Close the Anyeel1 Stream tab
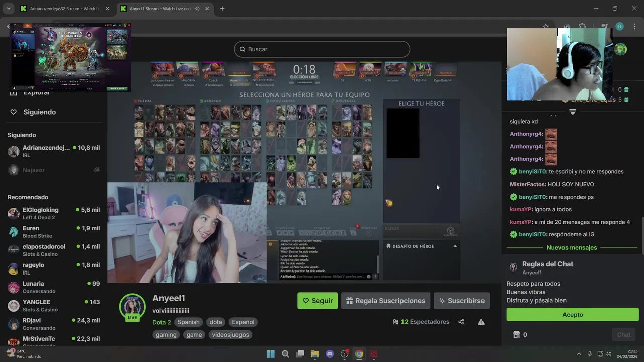The image size is (644, 362). [207, 9]
